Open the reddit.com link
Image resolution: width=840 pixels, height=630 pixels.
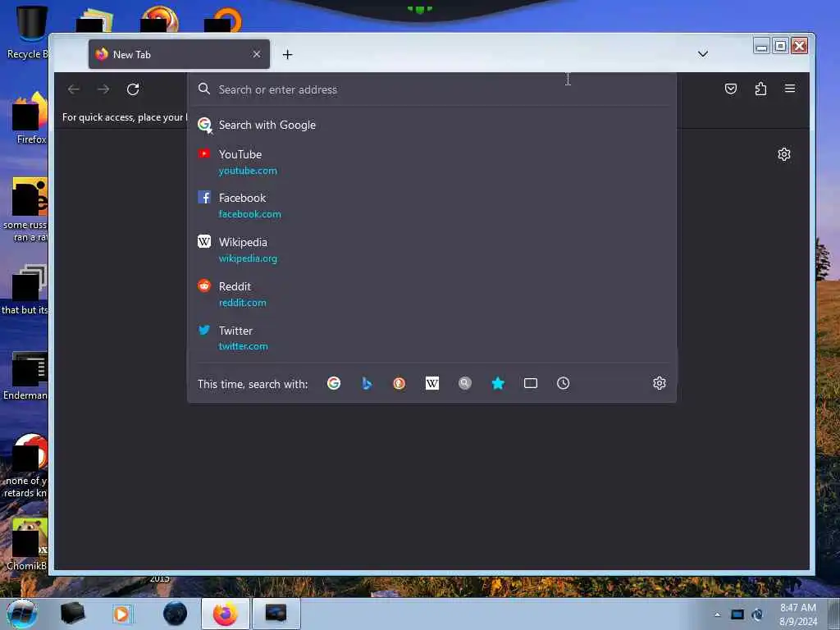pos(243,303)
